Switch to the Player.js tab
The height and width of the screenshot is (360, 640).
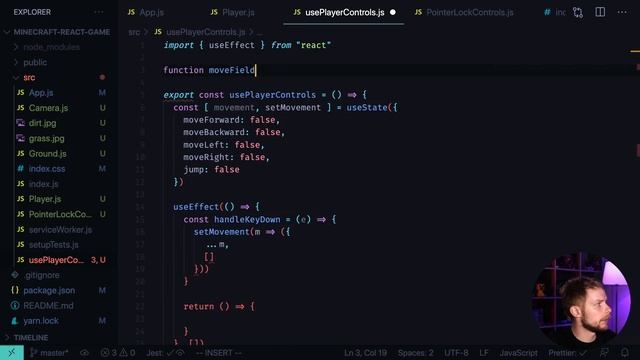click(233, 12)
